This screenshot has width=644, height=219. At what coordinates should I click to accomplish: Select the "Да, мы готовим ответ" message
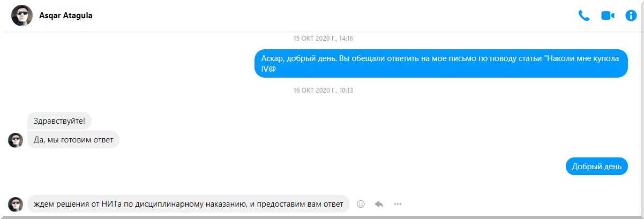click(x=73, y=140)
